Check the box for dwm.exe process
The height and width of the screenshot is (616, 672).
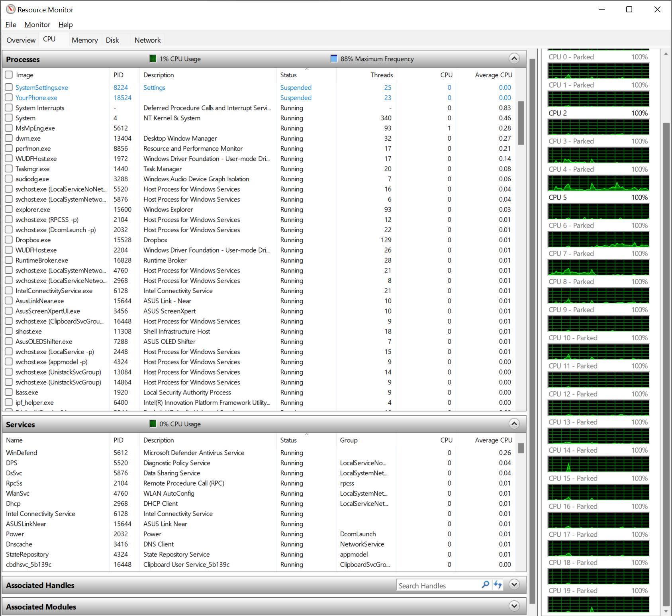pos(9,138)
